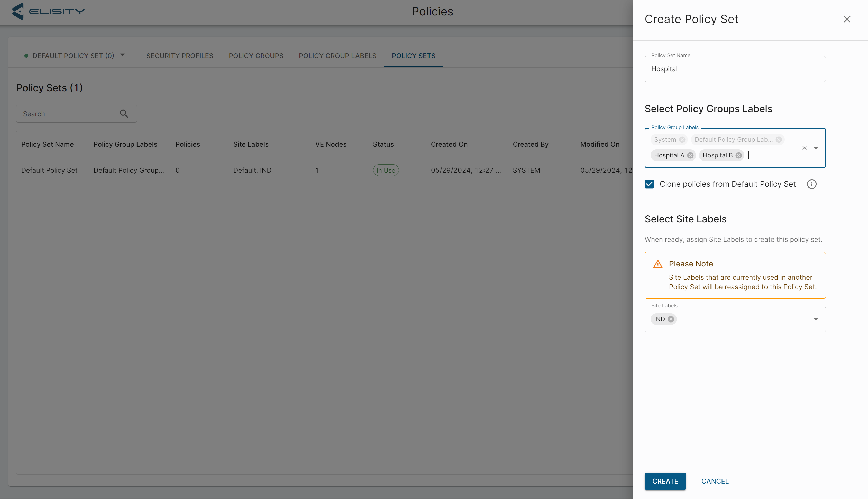Remove the IND site label chip
Image resolution: width=868 pixels, height=499 pixels.
click(x=671, y=319)
